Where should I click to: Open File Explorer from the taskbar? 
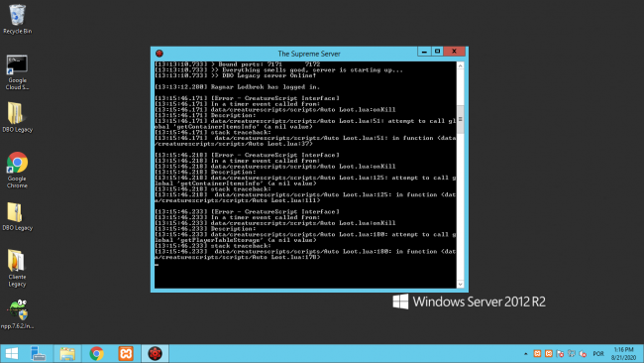67,353
